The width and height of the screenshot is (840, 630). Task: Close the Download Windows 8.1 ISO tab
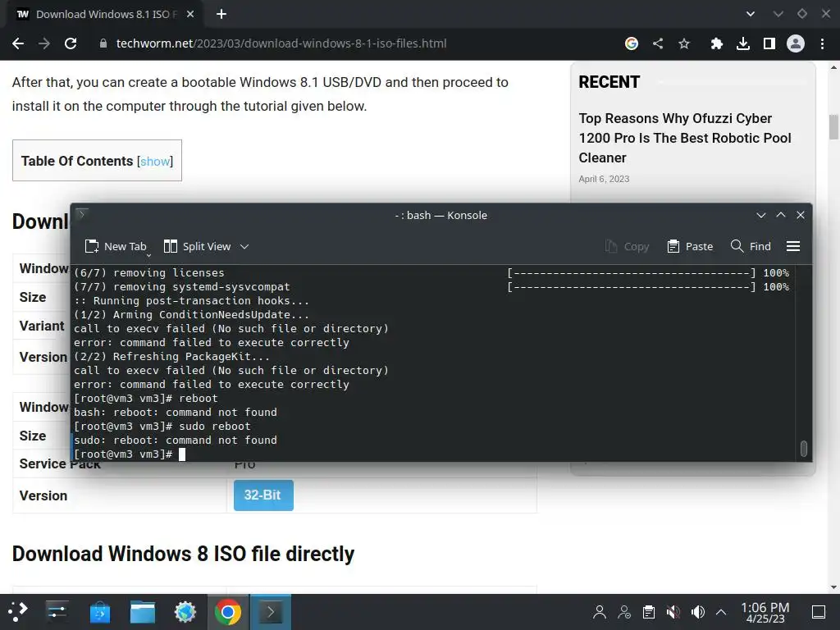click(x=190, y=15)
